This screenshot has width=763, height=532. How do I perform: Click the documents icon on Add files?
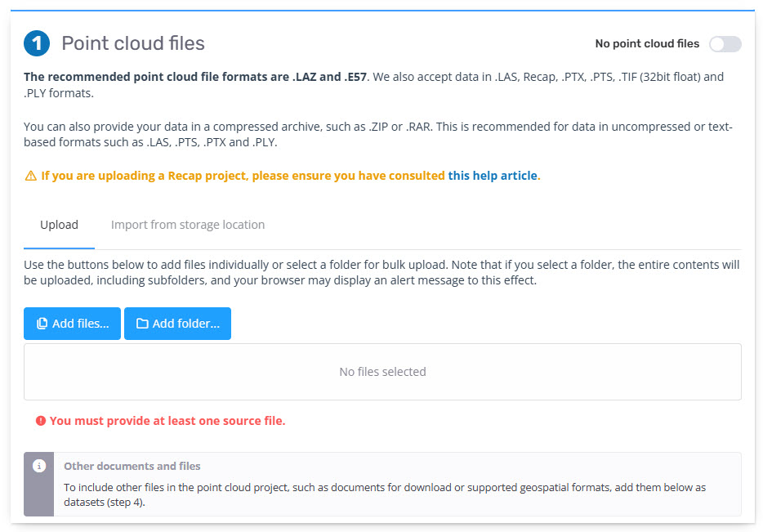pos(42,324)
